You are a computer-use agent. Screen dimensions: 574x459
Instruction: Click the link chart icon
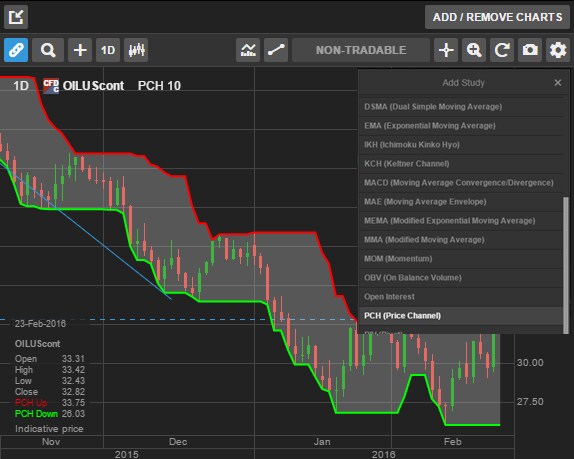click(16, 50)
